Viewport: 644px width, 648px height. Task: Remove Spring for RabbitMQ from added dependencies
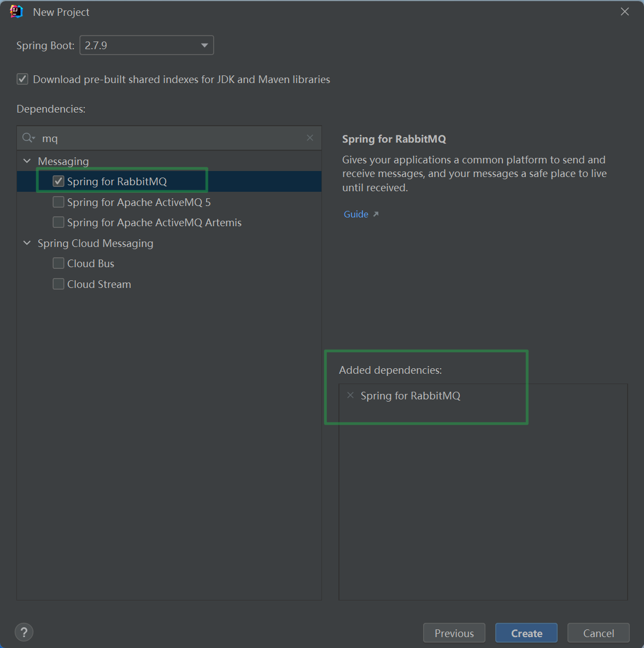[x=350, y=395]
